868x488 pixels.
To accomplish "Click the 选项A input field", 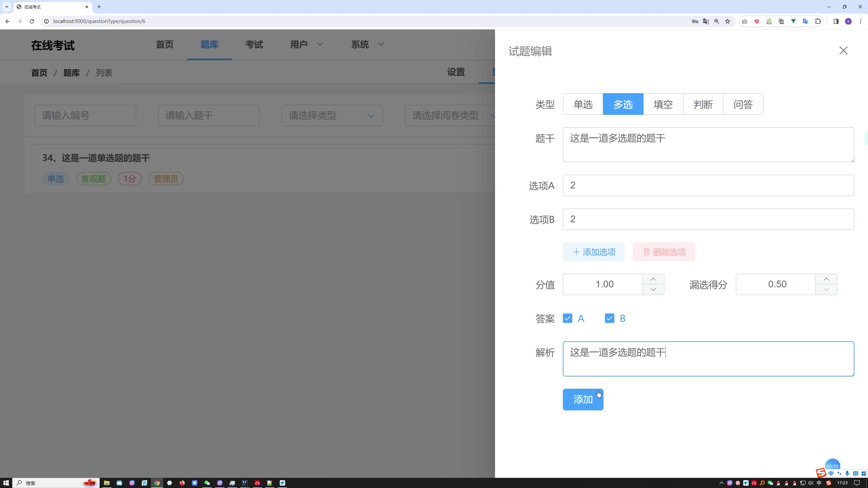I will 709,185.
